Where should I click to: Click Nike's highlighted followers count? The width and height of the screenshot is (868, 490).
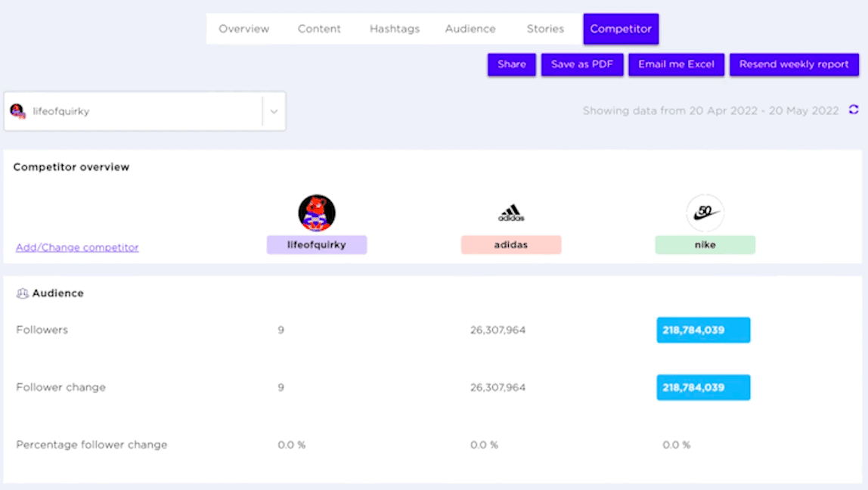coord(703,330)
